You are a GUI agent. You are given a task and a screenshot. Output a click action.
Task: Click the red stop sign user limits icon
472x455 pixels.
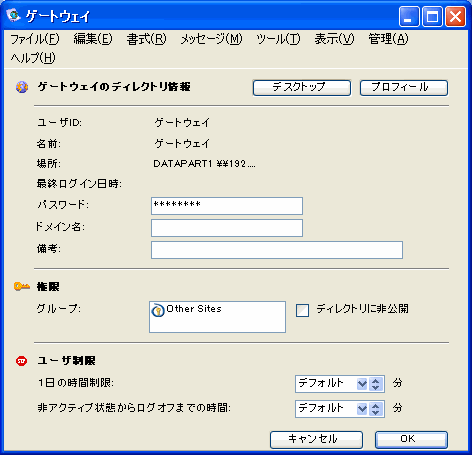click(22, 361)
